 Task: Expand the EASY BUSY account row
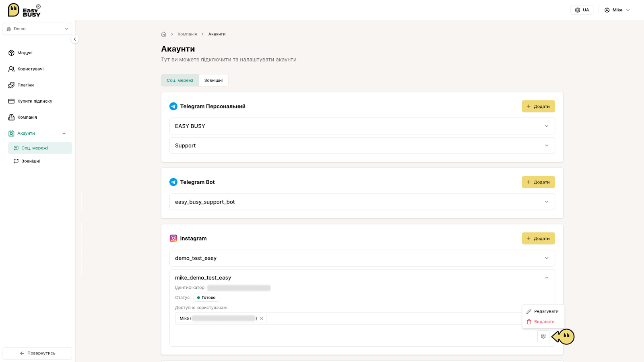click(x=362, y=126)
